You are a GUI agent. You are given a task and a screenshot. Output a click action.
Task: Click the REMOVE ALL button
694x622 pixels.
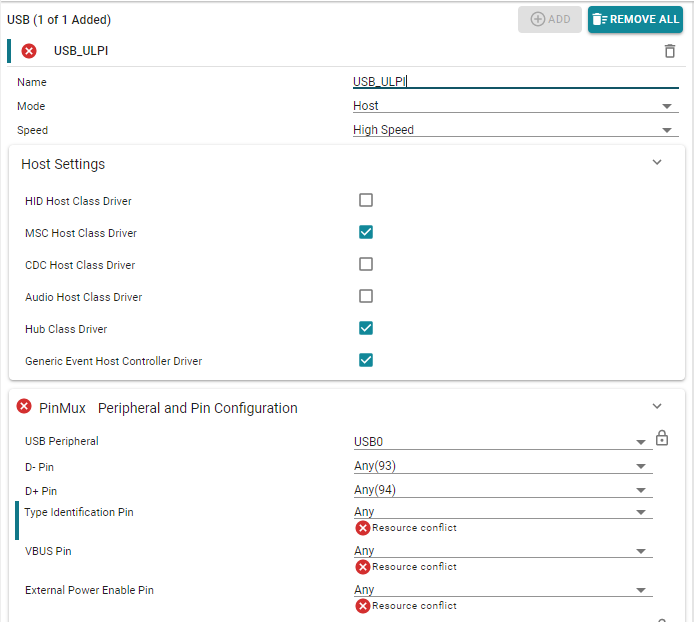pyautogui.click(x=635, y=19)
